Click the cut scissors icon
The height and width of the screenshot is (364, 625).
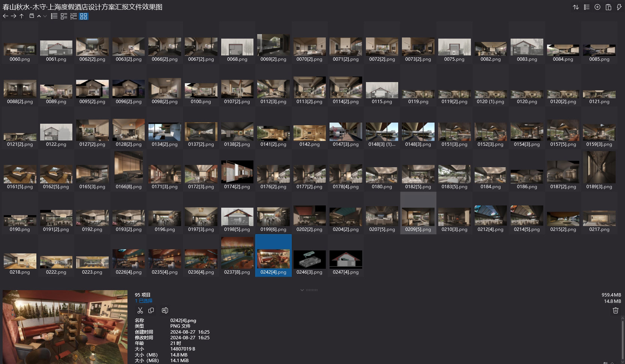tap(140, 310)
